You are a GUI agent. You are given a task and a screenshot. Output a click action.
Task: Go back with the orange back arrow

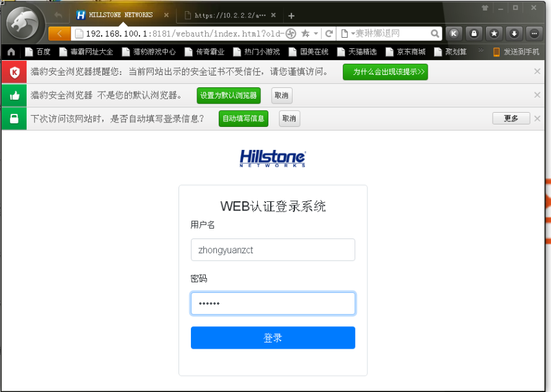pyautogui.click(x=60, y=33)
